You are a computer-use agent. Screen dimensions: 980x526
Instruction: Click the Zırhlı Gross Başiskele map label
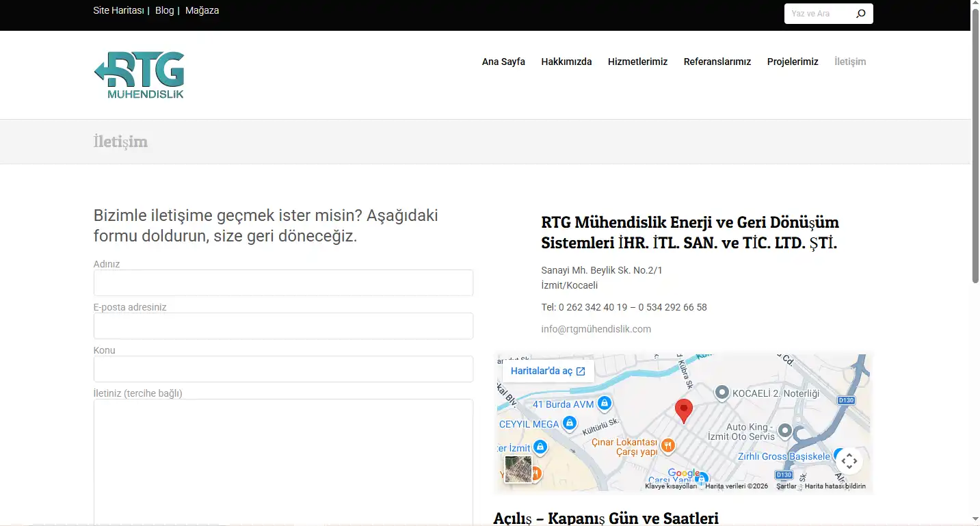pos(784,456)
